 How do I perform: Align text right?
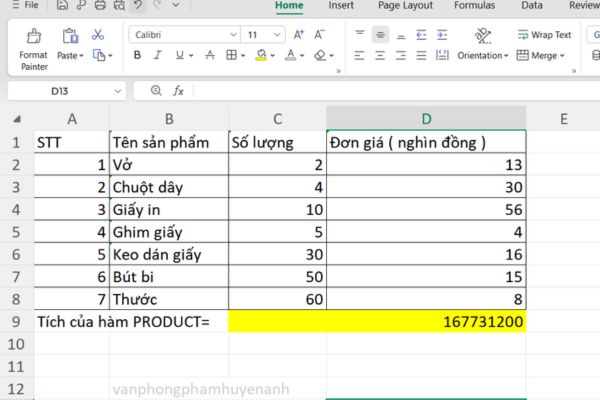(x=401, y=56)
